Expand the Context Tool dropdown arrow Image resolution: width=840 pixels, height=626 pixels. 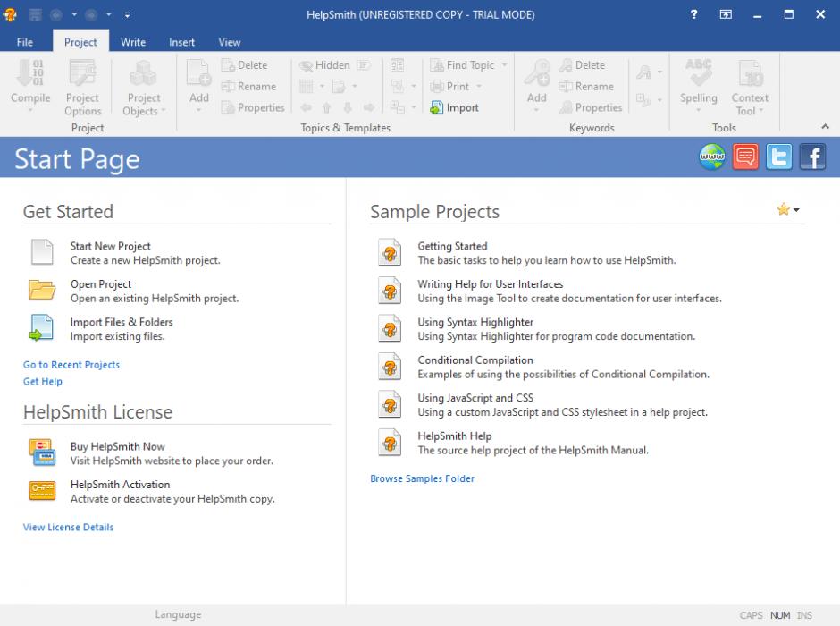(x=760, y=111)
